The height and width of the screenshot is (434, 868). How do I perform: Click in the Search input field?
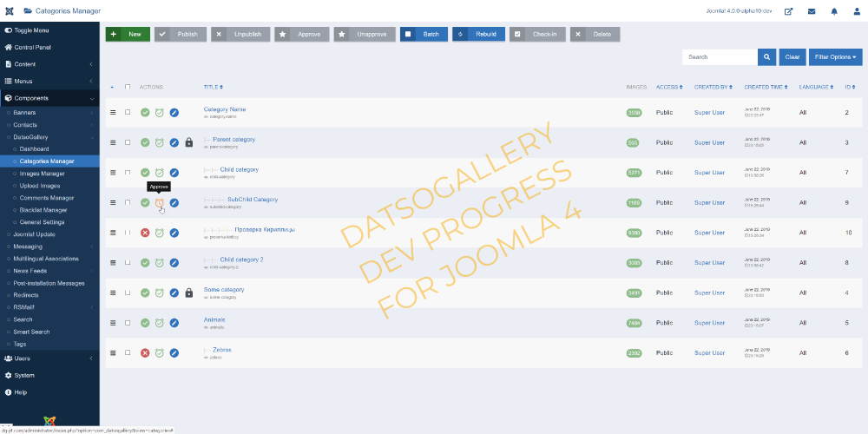(719, 57)
